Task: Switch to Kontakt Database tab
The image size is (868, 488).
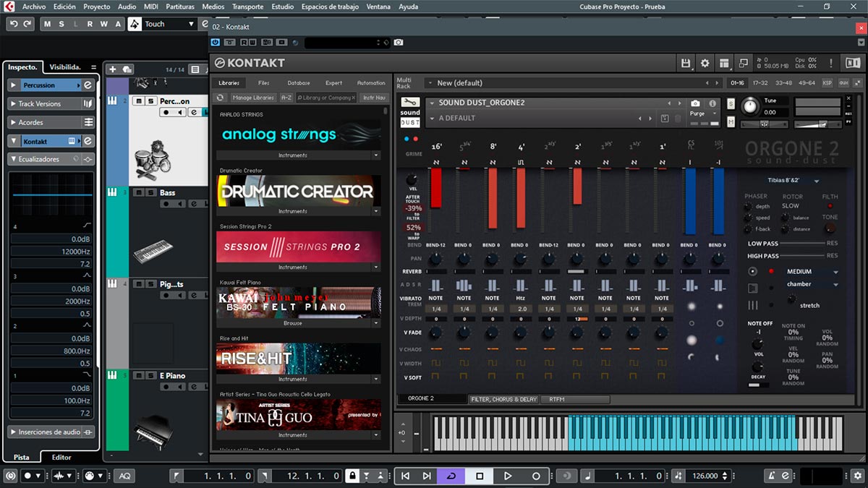Action: (x=299, y=83)
